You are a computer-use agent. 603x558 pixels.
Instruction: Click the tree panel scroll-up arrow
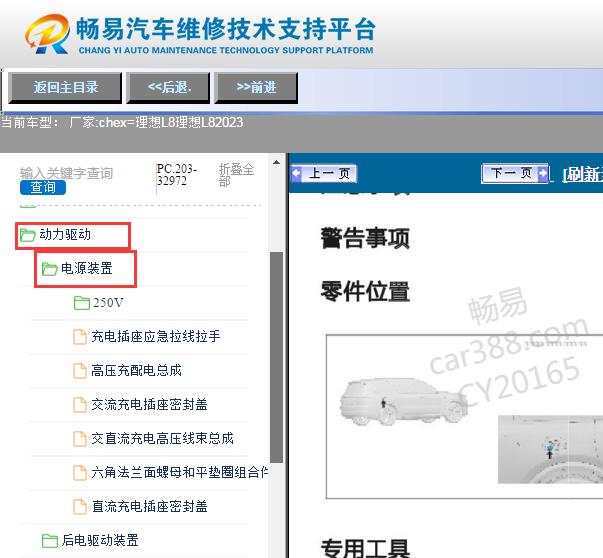[x=276, y=162]
